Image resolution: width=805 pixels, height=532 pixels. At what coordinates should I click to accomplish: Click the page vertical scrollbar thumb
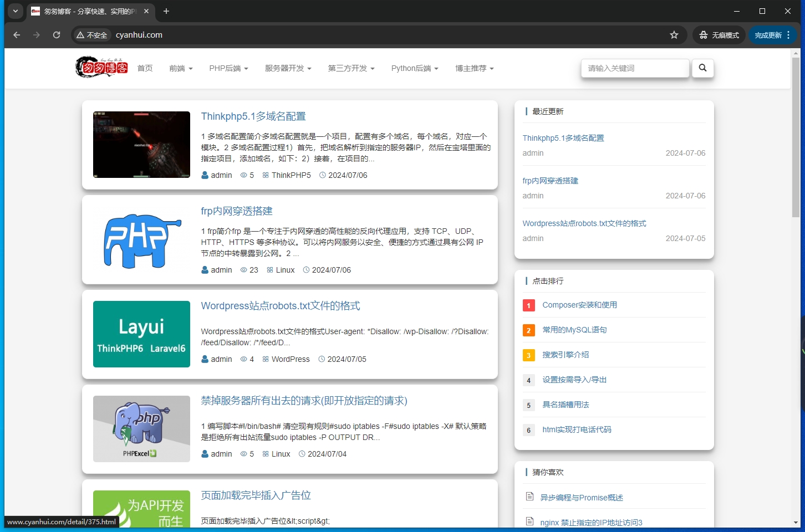(796, 137)
